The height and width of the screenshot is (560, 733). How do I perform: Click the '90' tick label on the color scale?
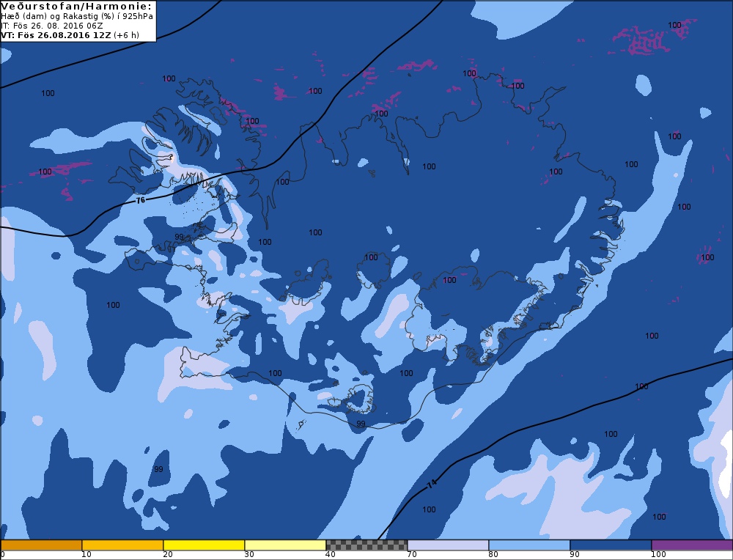click(575, 554)
